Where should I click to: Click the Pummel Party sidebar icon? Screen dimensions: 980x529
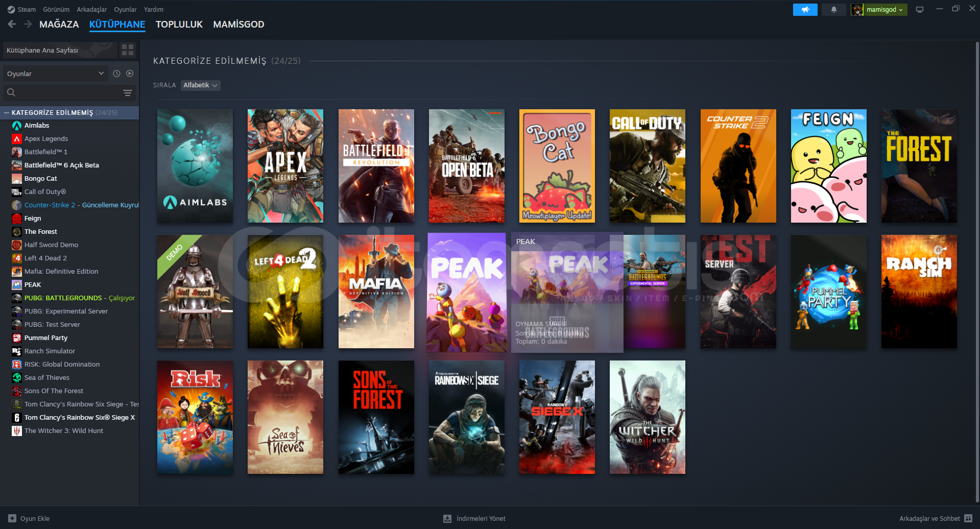point(17,338)
